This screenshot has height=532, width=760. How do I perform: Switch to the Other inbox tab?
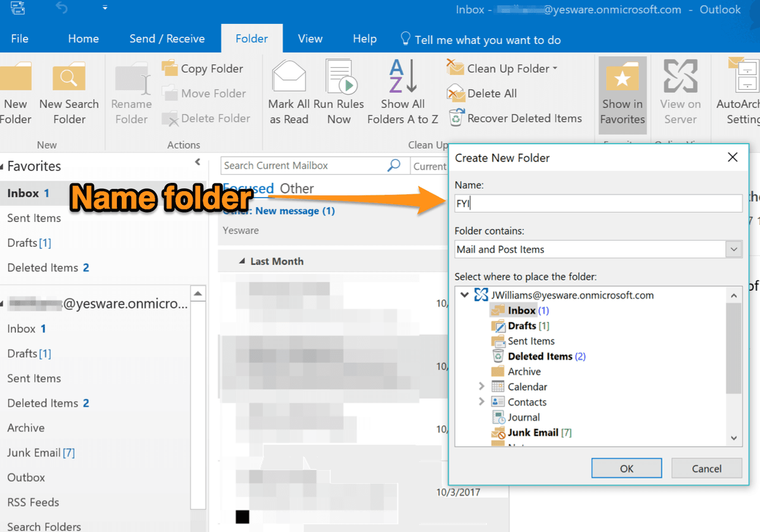pyautogui.click(x=297, y=189)
